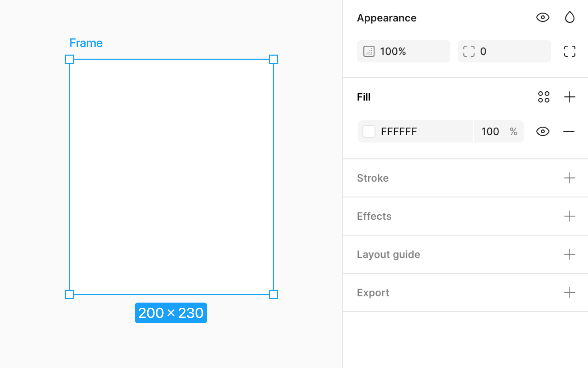Open the Stroke section

[373, 178]
